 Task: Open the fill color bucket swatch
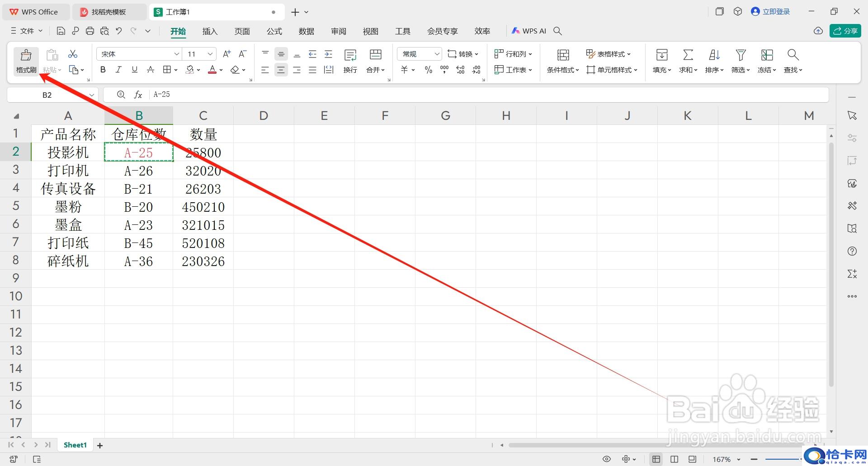tap(190, 70)
